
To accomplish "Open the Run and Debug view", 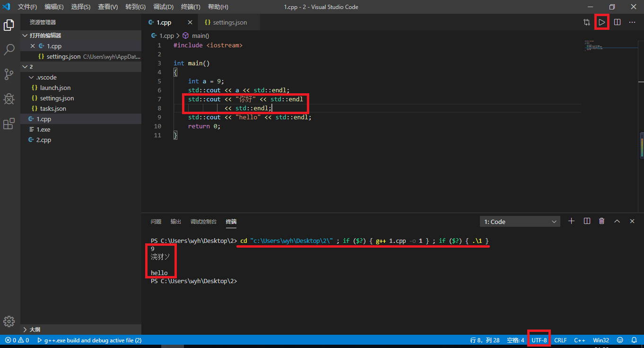I will (x=9, y=99).
